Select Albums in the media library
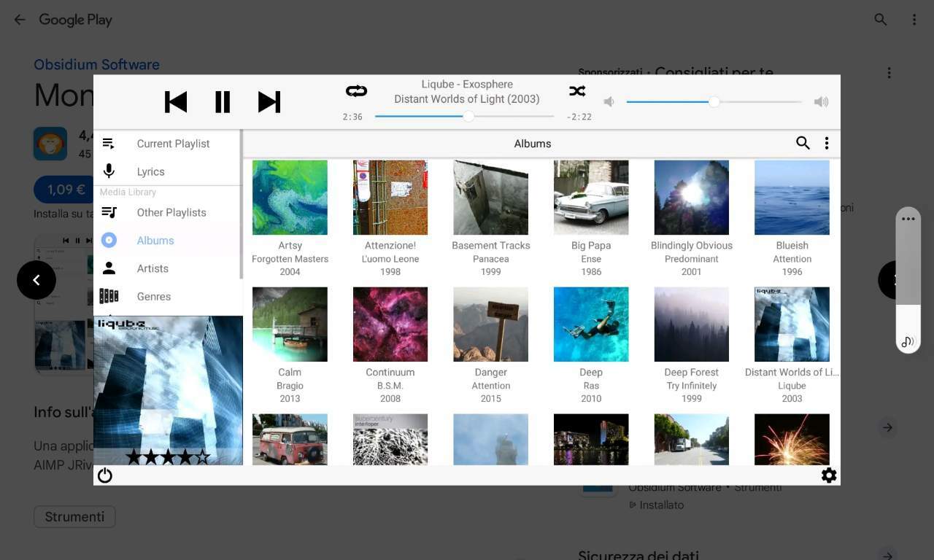This screenshot has width=934, height=560. pyautogui.click(x=167, y=241)
